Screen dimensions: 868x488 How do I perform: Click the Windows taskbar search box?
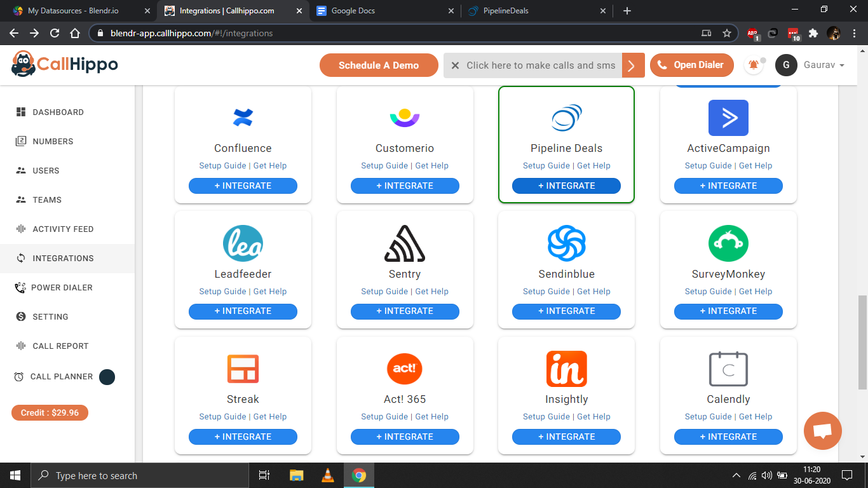point(140,475)
